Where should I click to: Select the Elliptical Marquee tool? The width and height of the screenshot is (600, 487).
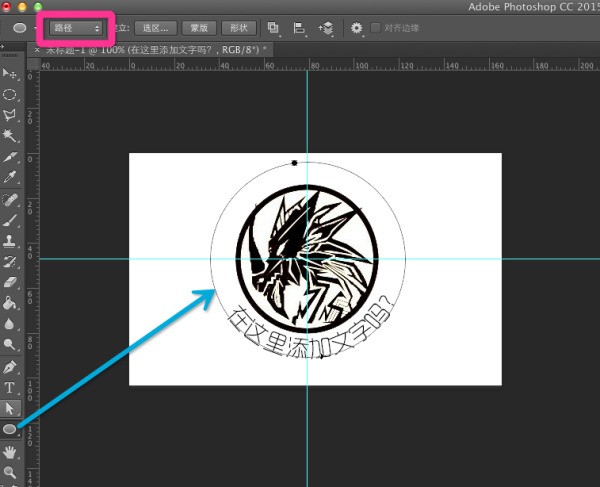click(x=10, y=95)
